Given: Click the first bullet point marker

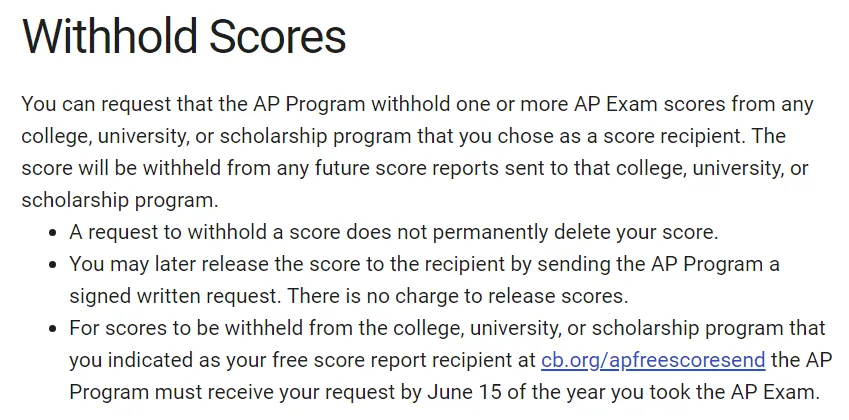Looking at the screenshot, I should point(53,233).
